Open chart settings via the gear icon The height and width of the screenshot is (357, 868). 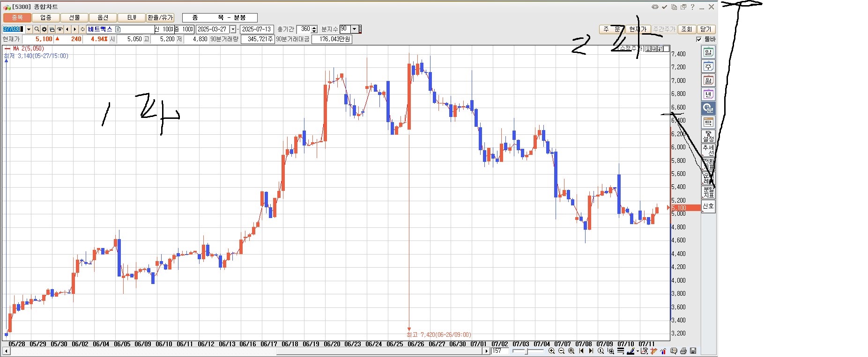(45, 29)
